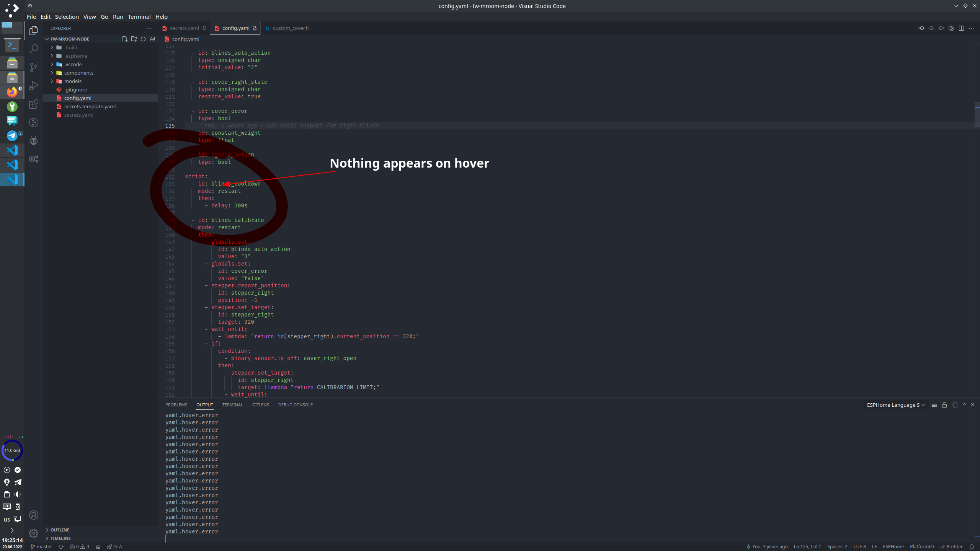Open the Terminal menu
Image resolution: width=980 pixels, height=551 pixels.
tap(139, 16)
